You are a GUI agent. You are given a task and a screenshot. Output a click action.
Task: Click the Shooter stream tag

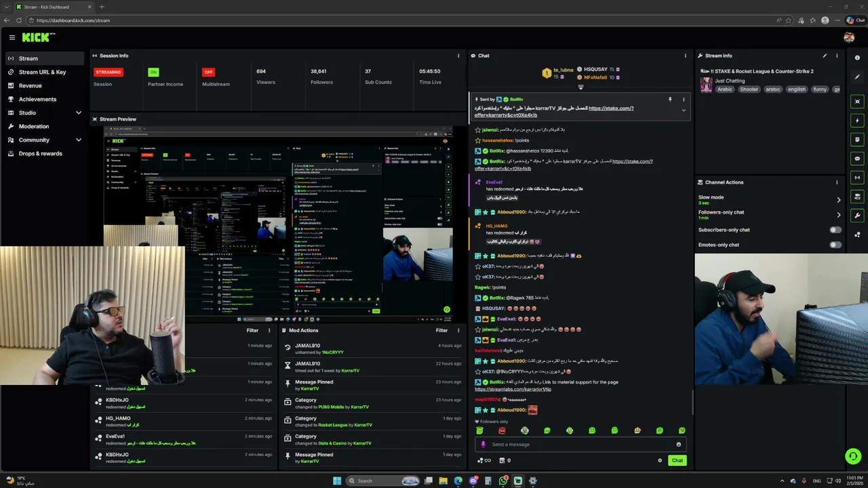coord(749,89)
